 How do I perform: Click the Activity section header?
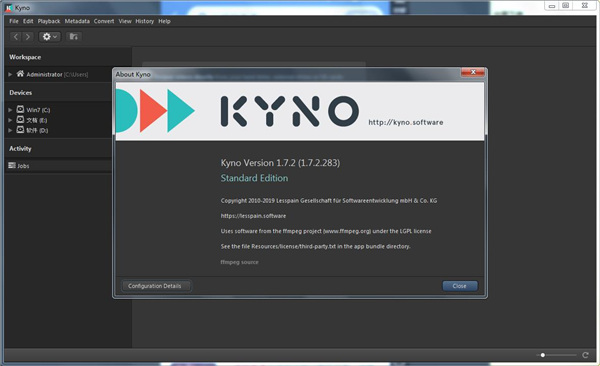tap(20, 149)
